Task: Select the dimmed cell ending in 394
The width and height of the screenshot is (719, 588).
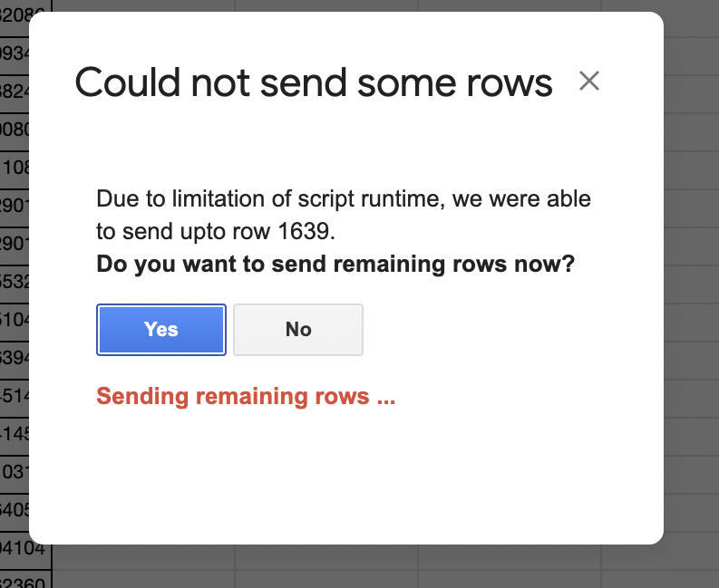Action: pos(15,358)
